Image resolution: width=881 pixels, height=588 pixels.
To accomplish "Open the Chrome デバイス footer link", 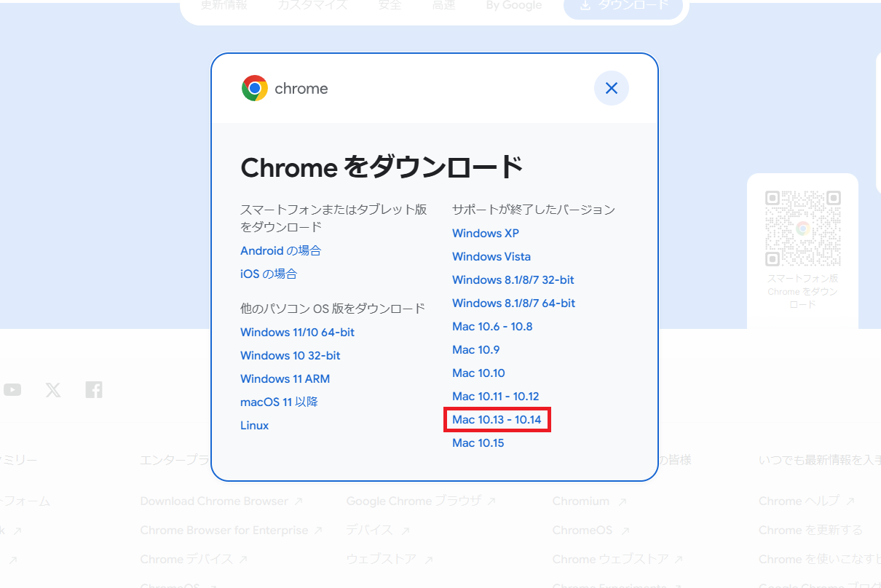I will coord(194,559).
